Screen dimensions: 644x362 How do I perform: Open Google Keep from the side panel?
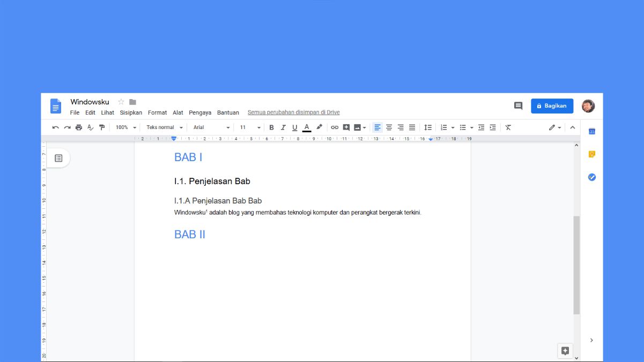(x=591, y=154)
